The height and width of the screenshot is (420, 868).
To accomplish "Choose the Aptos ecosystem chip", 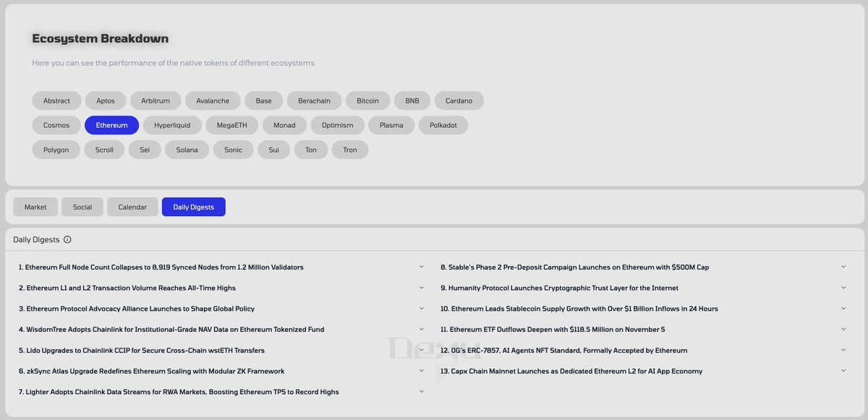I will (106, 100).
